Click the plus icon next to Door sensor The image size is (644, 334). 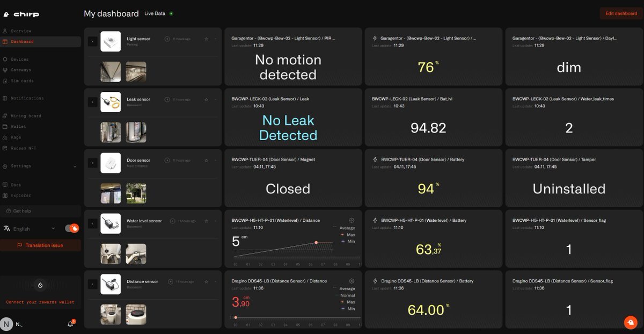(167, 160)
